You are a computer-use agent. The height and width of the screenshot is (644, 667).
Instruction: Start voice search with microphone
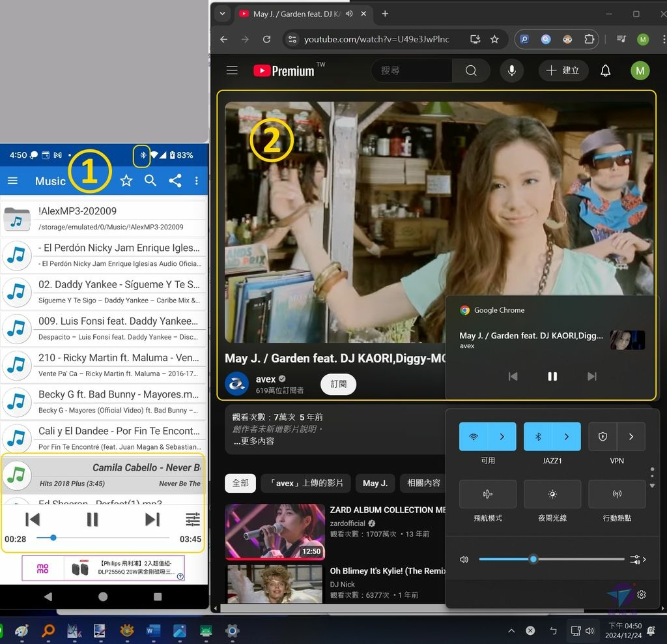(512, 70)
